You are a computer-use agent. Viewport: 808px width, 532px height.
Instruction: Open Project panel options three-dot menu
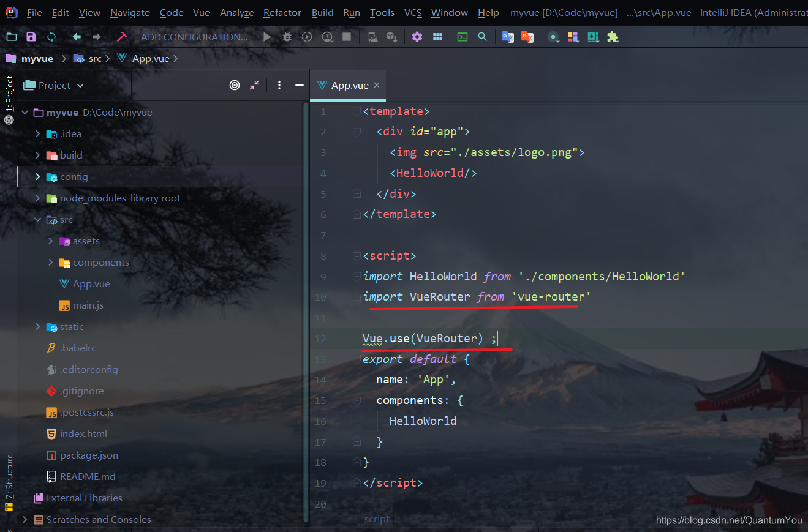click(x=279, y=85)
